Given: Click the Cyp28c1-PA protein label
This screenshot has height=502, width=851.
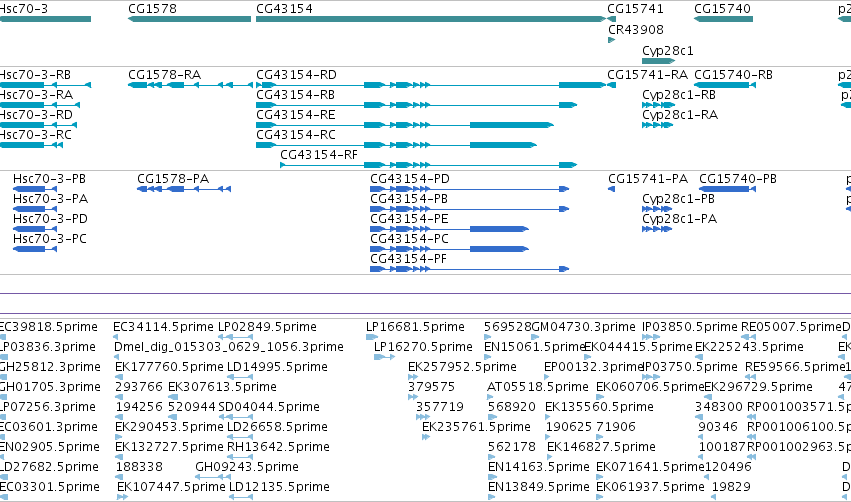Looking at the screenshot, I should (x=679, y=219).
